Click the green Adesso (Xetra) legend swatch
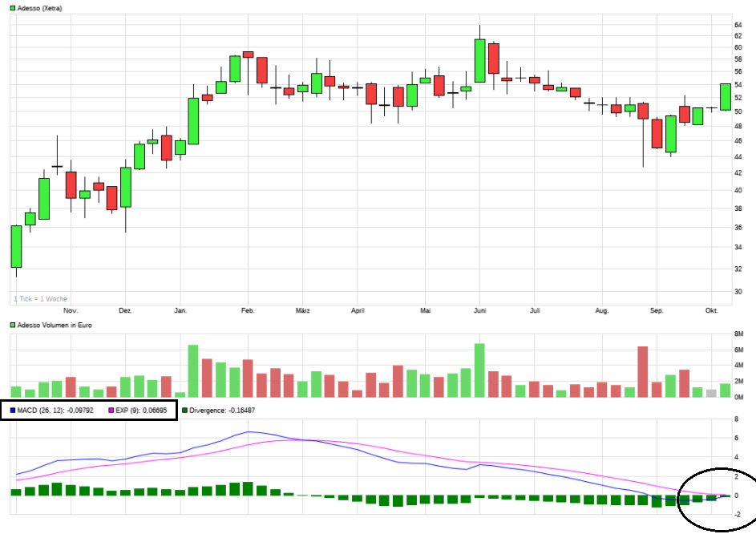 13,8
